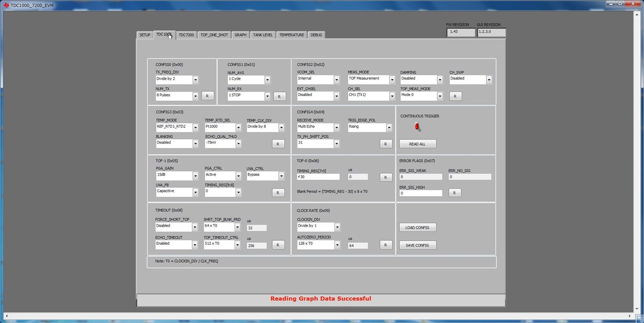This screenshot has height=323, width=644.
Task: Open the TDC7200 tab
Action: tap(186, 35)
